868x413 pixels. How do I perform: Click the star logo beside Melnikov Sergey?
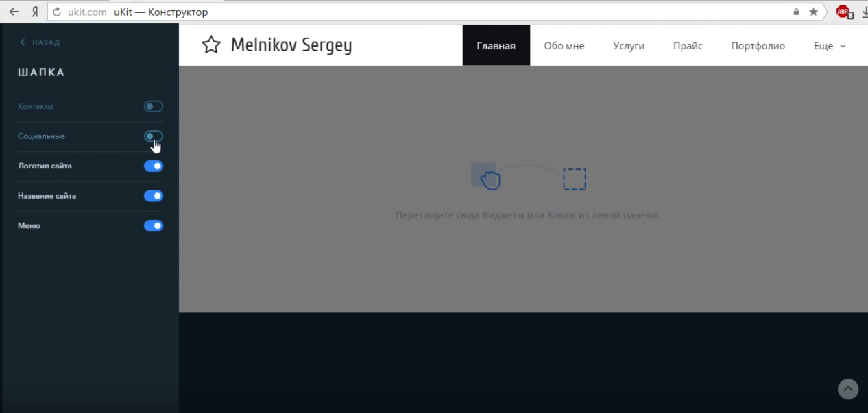211,45
